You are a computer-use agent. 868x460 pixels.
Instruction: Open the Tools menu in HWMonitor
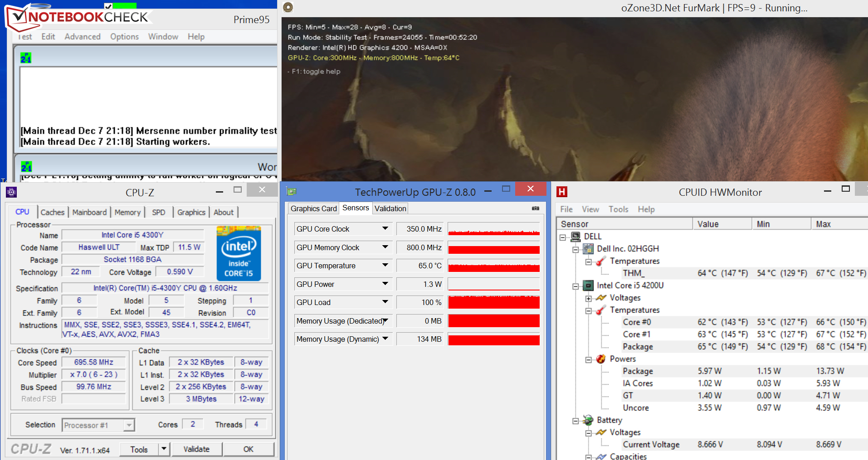(618, 209)
